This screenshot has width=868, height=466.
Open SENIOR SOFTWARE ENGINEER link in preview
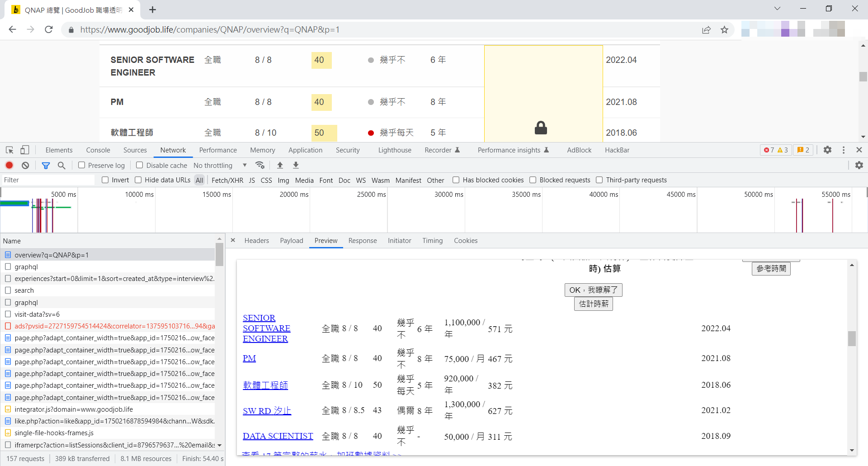point(266,328)
